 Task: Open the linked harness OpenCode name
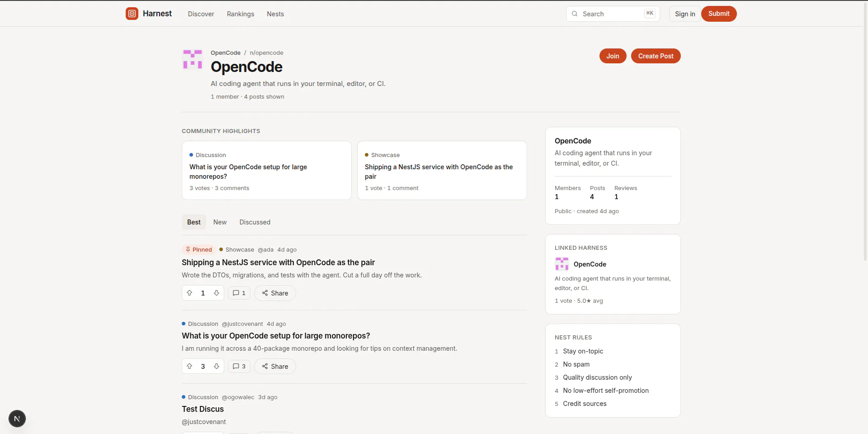point(590,264)
